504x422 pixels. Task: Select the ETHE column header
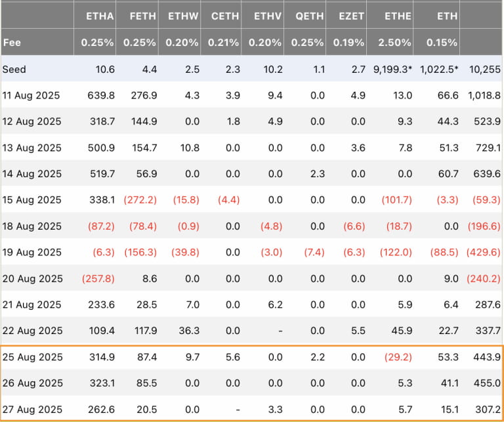click(x=398, y=16)
